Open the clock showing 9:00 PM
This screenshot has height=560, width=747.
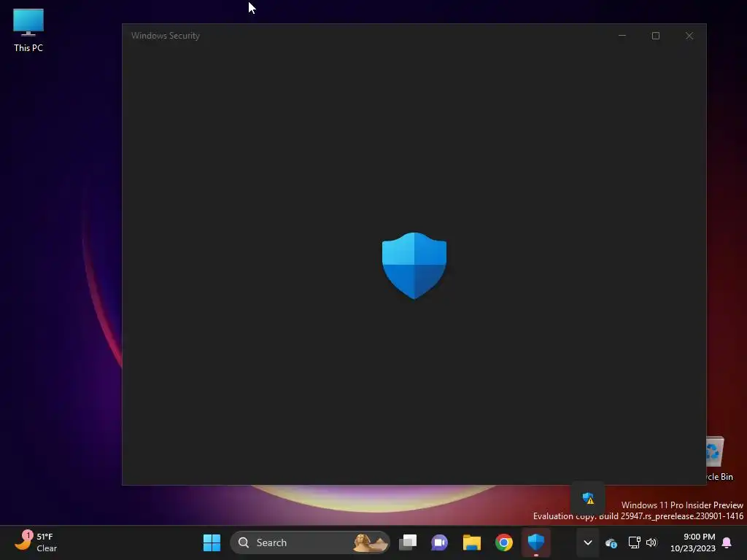click(693, 542)
